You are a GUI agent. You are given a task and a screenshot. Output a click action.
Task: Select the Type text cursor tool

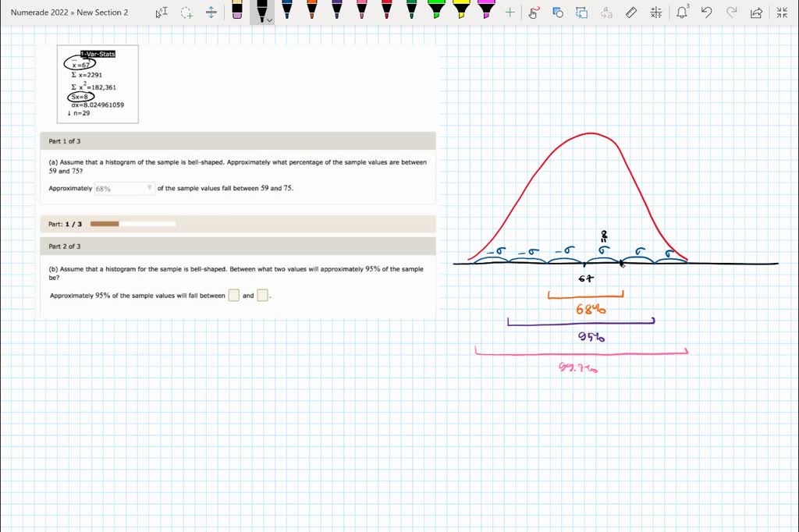point(162,12)
